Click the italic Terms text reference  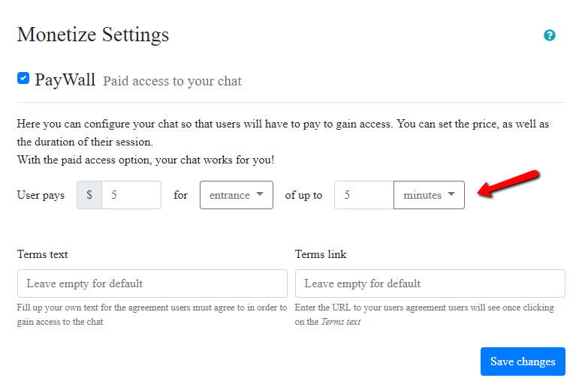click(340, 322)
